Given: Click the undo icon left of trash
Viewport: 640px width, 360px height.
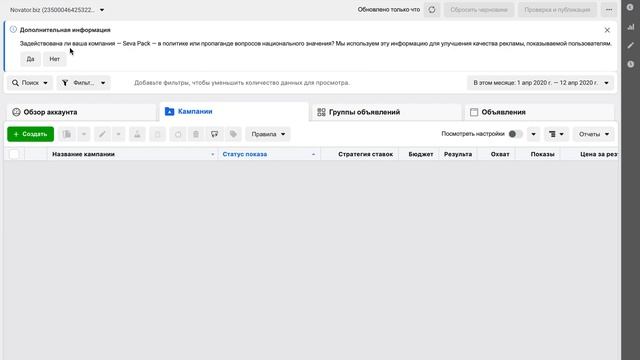Looking at the screenshot, I should (x=178, y=134).
